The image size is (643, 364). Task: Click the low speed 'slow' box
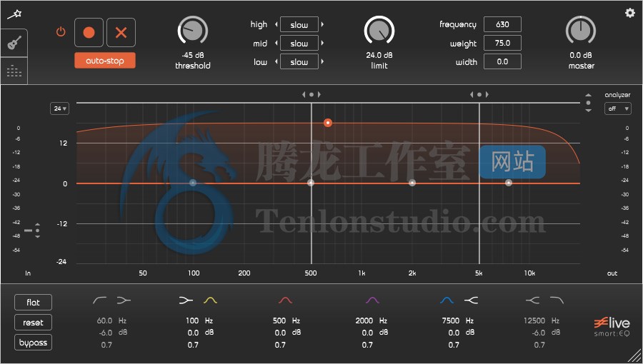(299, 62)
